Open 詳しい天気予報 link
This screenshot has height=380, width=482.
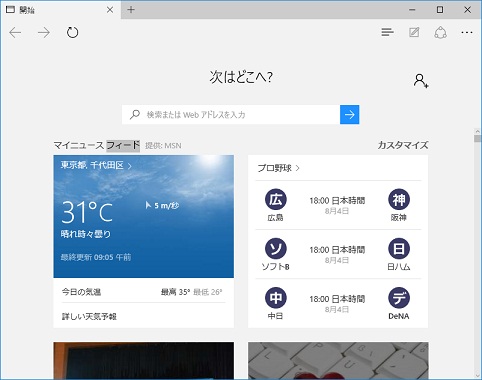coord(89,316)
